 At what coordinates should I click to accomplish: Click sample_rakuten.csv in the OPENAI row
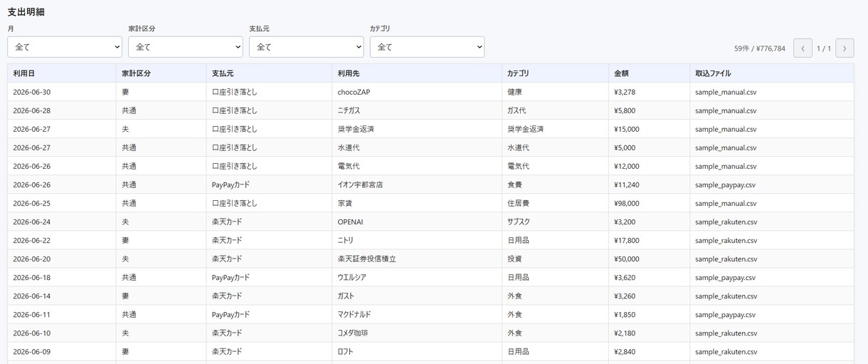click(x=726, y=222)
